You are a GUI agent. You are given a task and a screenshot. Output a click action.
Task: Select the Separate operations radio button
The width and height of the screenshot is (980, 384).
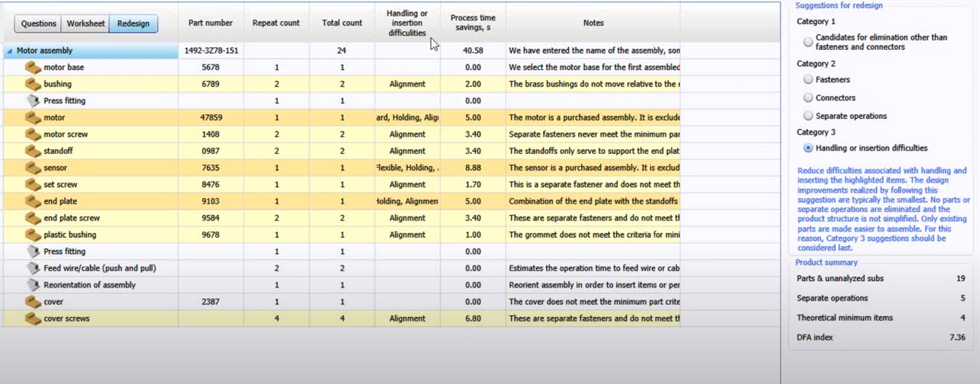pyautogui.click(x=808, y=116)
